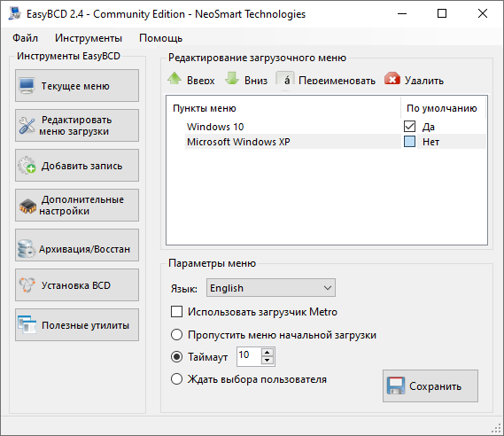Screen dimensions: 504x436
Task: Click the Переименовать rename icon
Action: [285, 79]
